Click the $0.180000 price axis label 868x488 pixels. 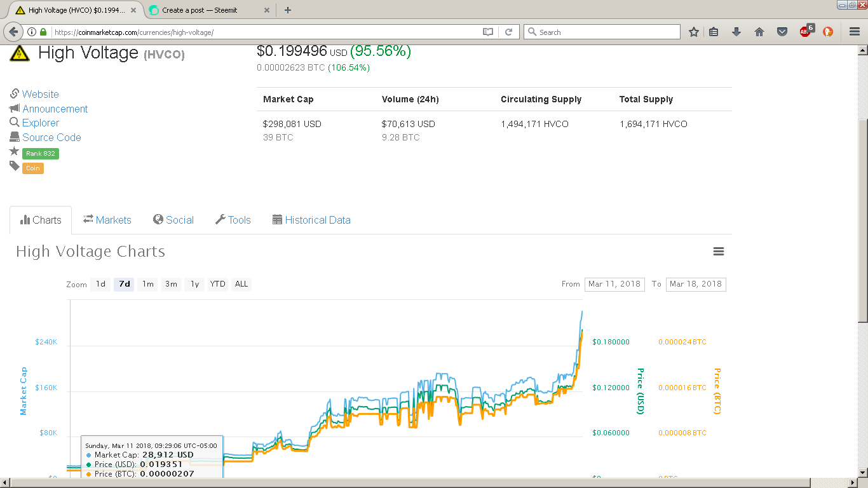click(611, 342)
